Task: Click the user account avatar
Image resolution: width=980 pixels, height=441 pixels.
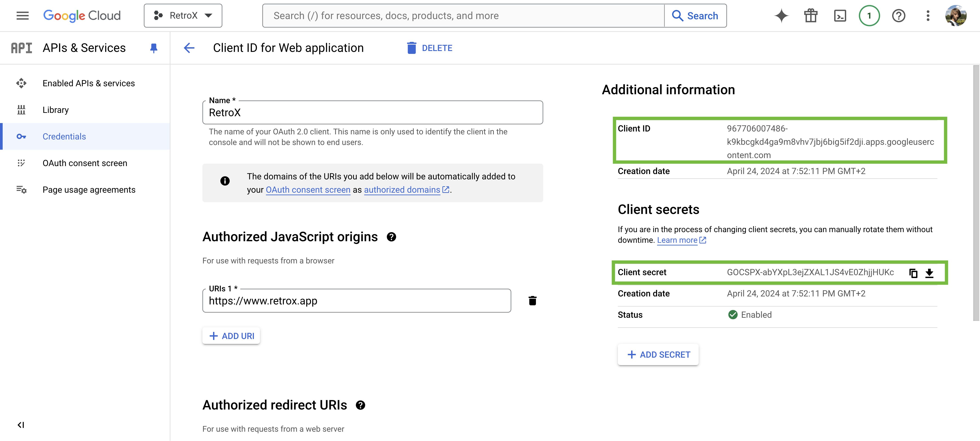Action: 956,16
